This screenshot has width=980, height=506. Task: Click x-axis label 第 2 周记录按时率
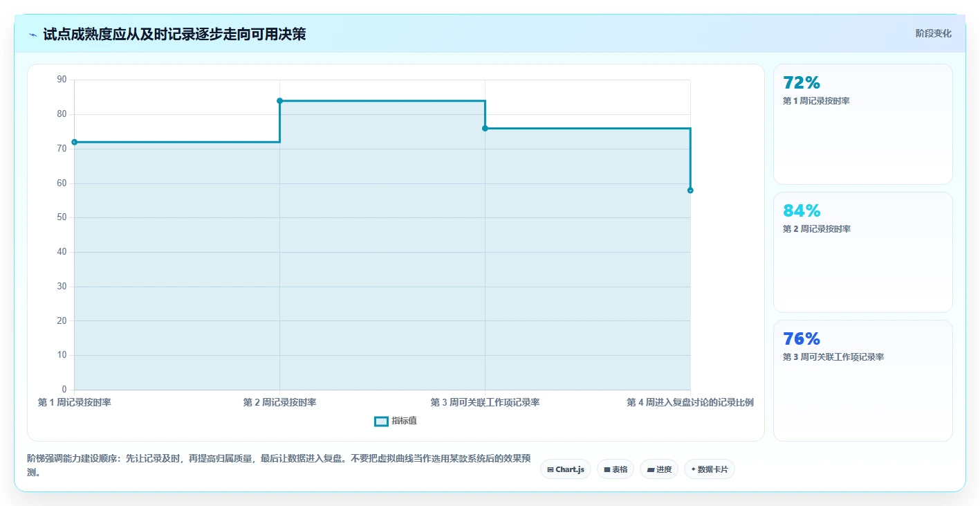[x=279, y=402]
